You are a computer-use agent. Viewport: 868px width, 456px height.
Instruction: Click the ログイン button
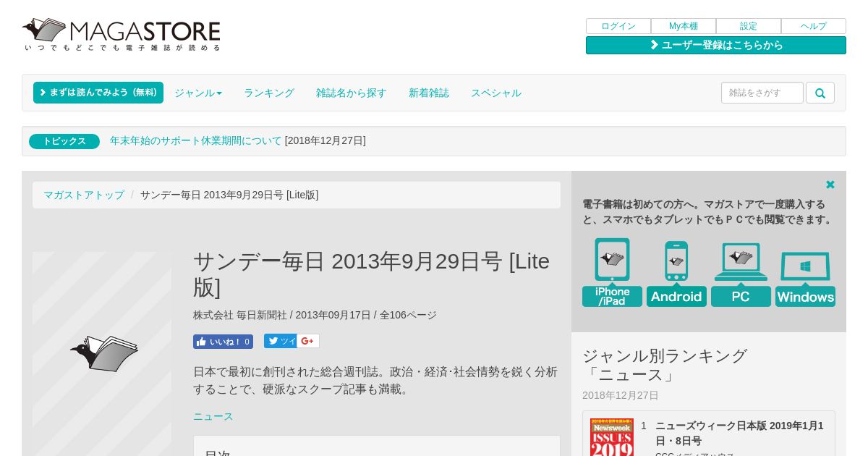point(618,26)
